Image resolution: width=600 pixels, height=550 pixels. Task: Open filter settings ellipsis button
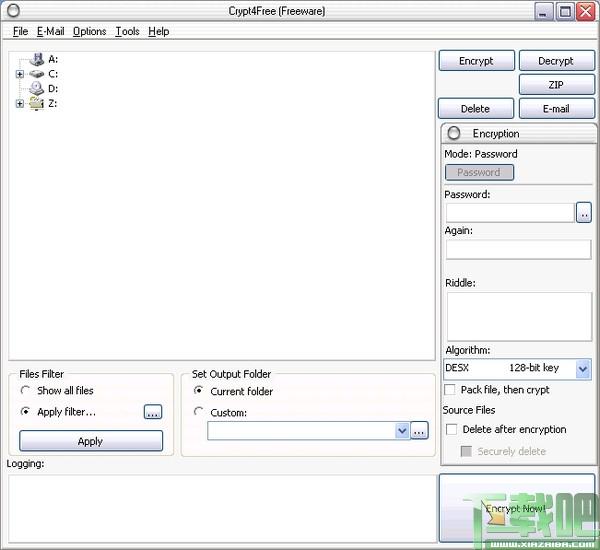(x=153, y=412)
